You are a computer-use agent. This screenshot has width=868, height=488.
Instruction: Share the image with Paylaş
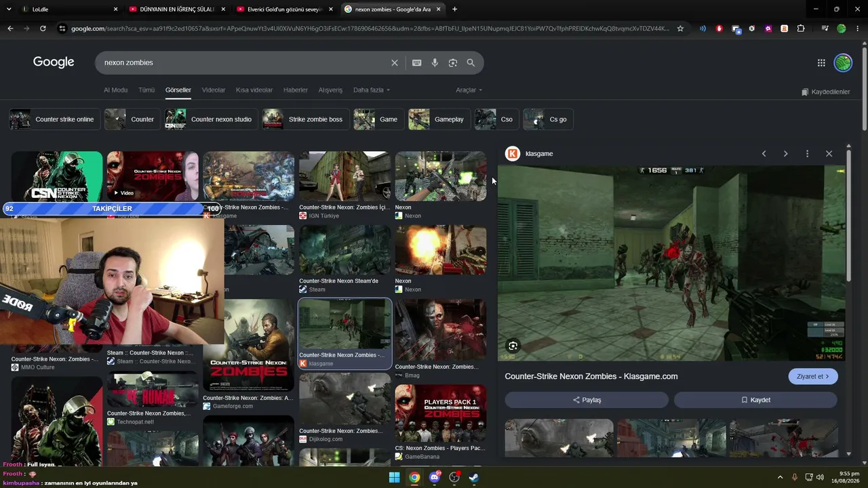(587, 400)
